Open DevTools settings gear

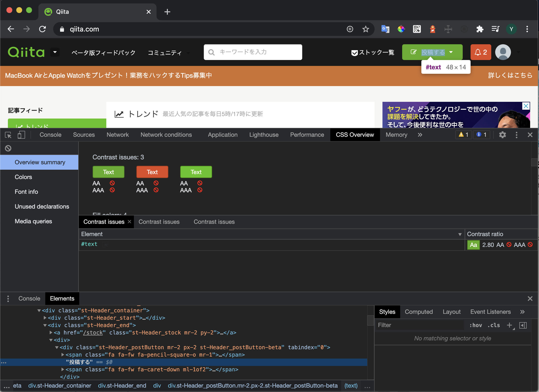pos(502,135)
